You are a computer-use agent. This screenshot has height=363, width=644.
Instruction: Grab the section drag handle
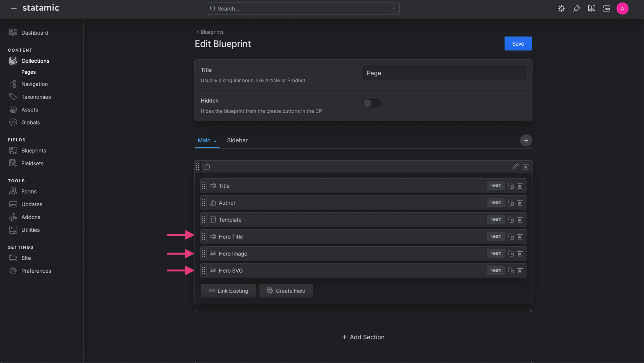tap(197, 167)
